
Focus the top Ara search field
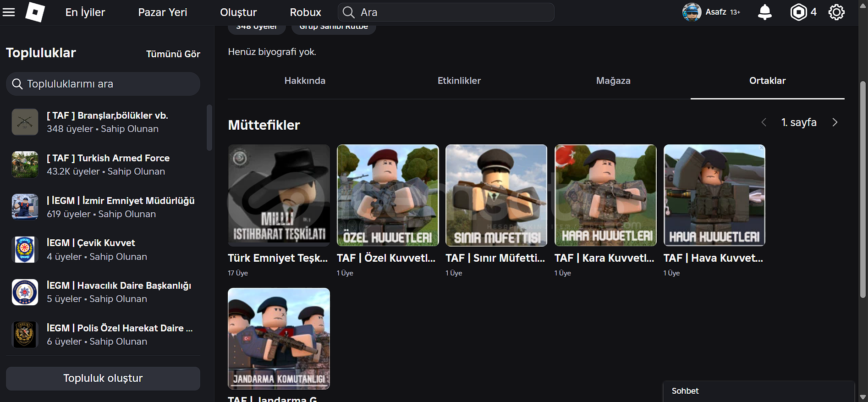pos(446,12)
